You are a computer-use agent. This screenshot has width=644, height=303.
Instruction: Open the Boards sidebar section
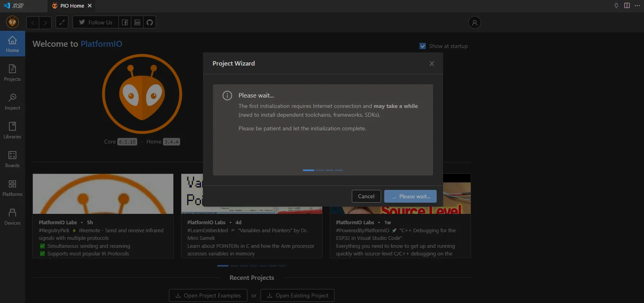[12, 159]
